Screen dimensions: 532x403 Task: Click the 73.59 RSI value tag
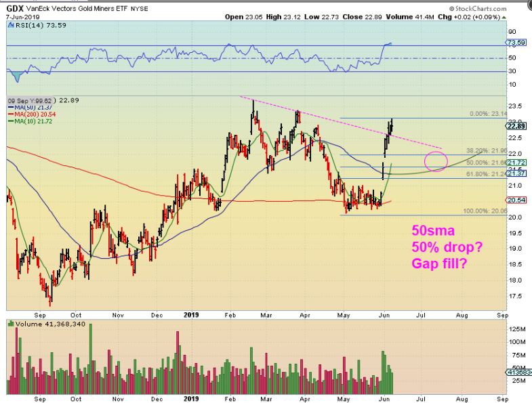point(516,43)
